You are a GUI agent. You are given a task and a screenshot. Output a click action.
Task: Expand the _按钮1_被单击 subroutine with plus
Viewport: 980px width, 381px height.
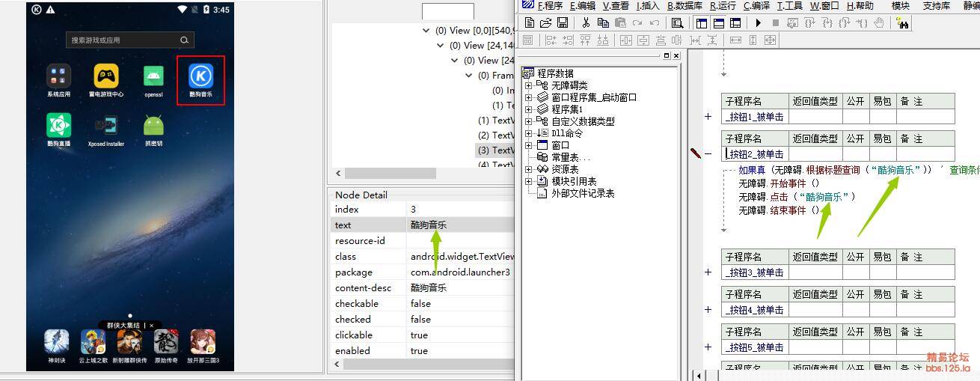click(x=708, y=116)
